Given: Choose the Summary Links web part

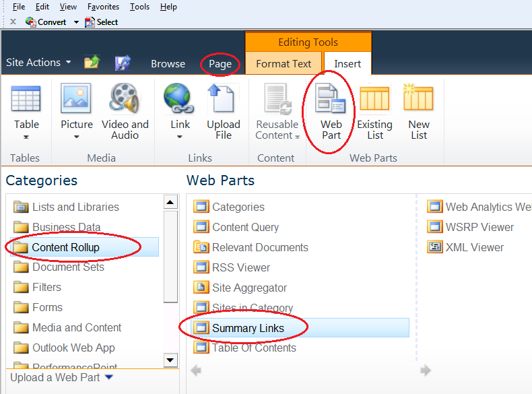Looking at the screenshot, I should pos(248,328).
